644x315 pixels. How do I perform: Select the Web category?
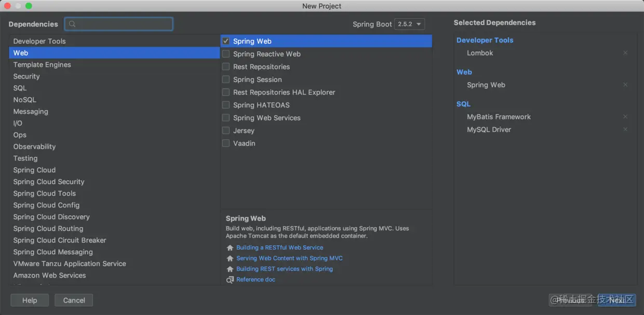(114, 53)
